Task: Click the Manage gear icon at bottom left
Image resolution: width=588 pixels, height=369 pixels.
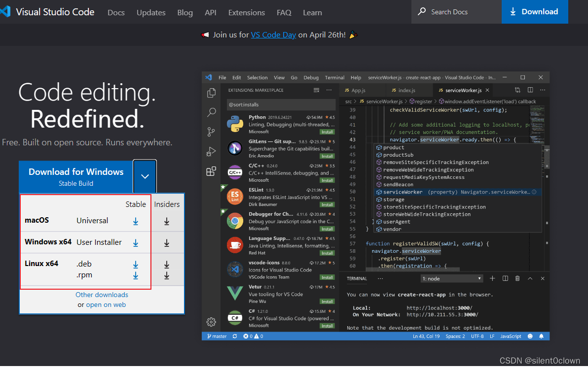Action: click(x=211, y=322)
